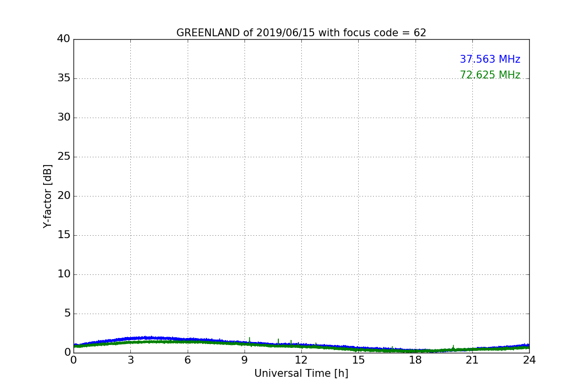The height and width of the screenshot is (392, 588).
Task: Click x-axis tick value 6
Action: (x=187, y=360)
